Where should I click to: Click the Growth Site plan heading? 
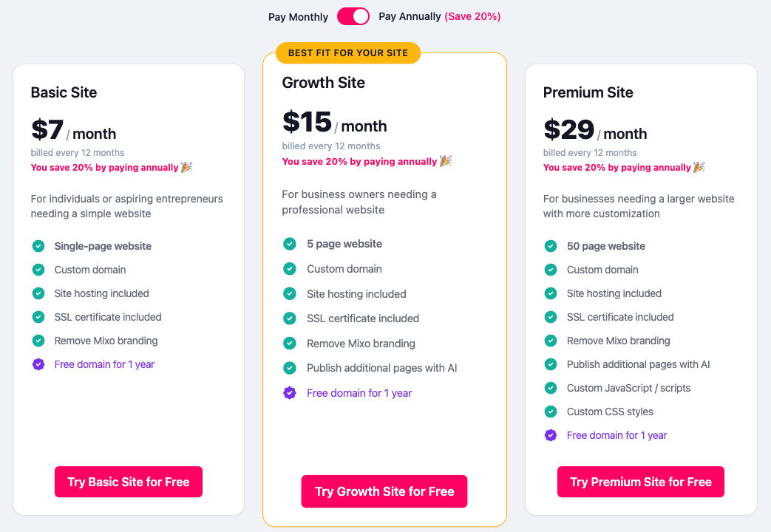[x=324, y=83]
